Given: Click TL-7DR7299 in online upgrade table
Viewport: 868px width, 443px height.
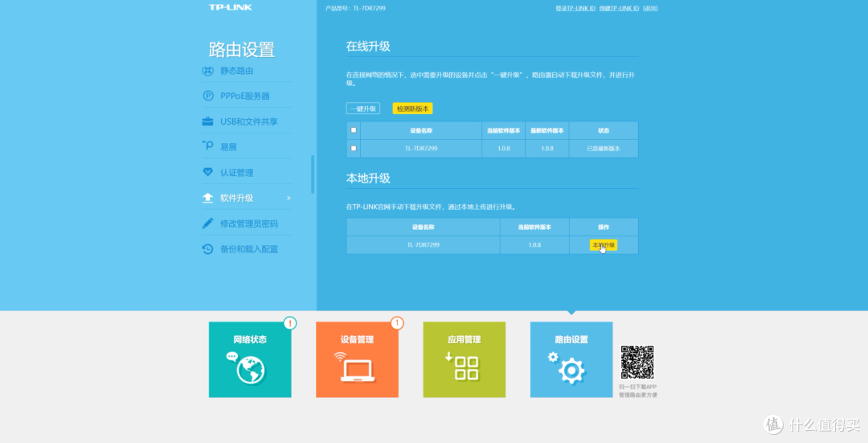Looking at the screenshot, I should pos(420,149).
